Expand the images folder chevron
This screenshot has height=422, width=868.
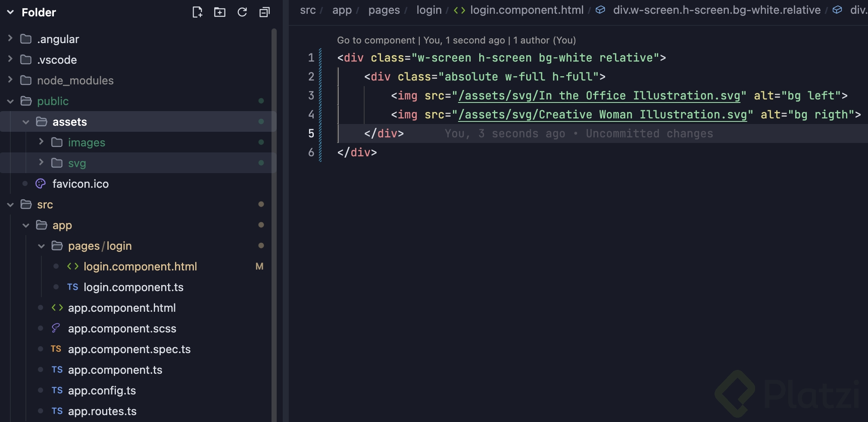pos(41,142)
